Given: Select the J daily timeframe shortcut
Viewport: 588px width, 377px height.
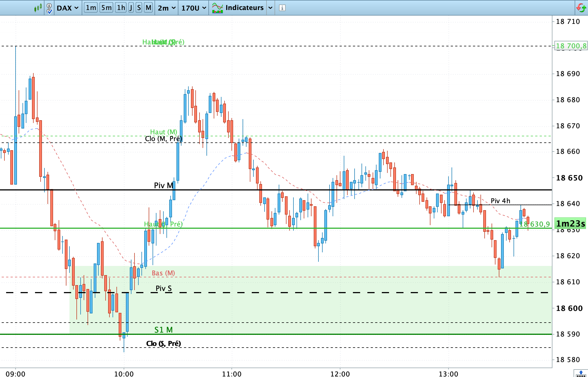Looking at the screenshot, I should pos(131,8).
